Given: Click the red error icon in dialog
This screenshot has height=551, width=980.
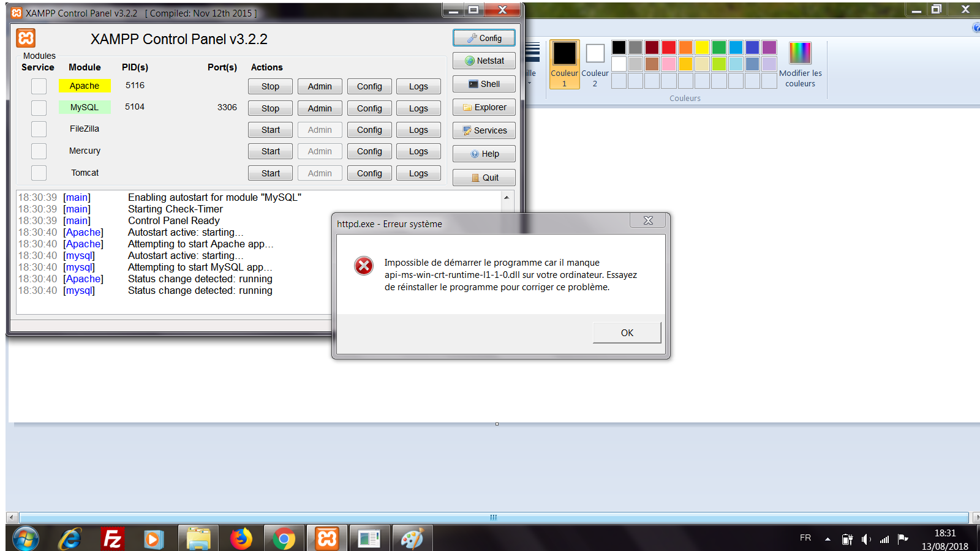Looking at the screenshot, I should pos(364,266).
